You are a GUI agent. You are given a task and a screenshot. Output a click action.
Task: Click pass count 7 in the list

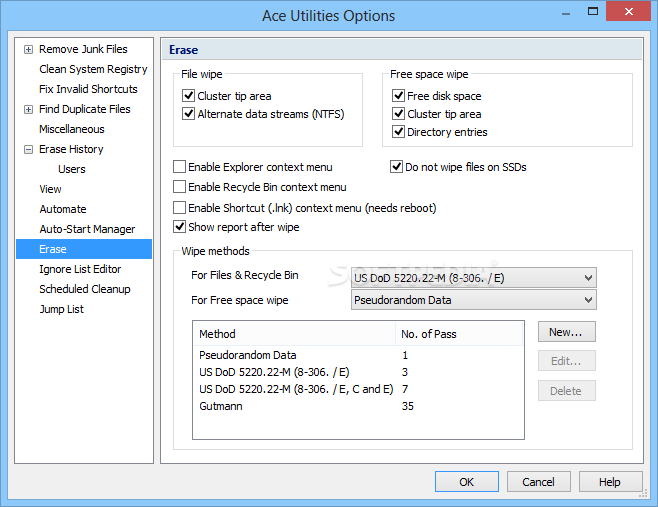click(x=405, y=389)
